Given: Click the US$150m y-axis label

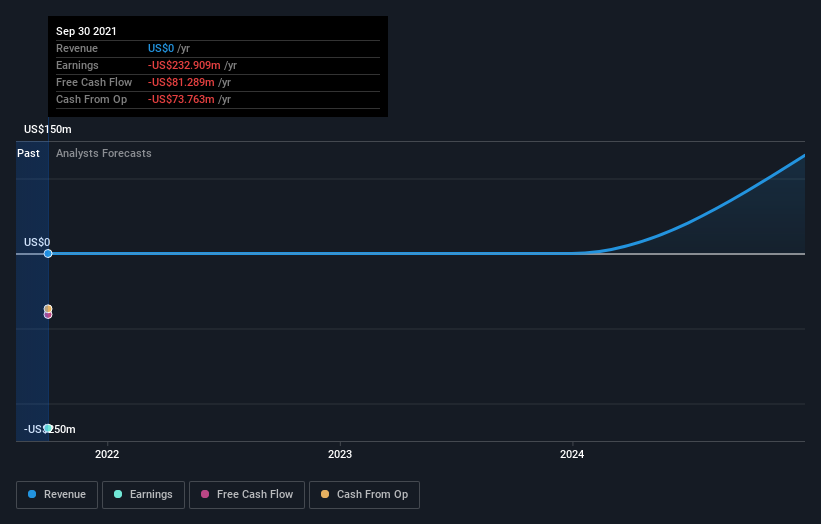Looking at the screenshot, I should pos(48,129).
